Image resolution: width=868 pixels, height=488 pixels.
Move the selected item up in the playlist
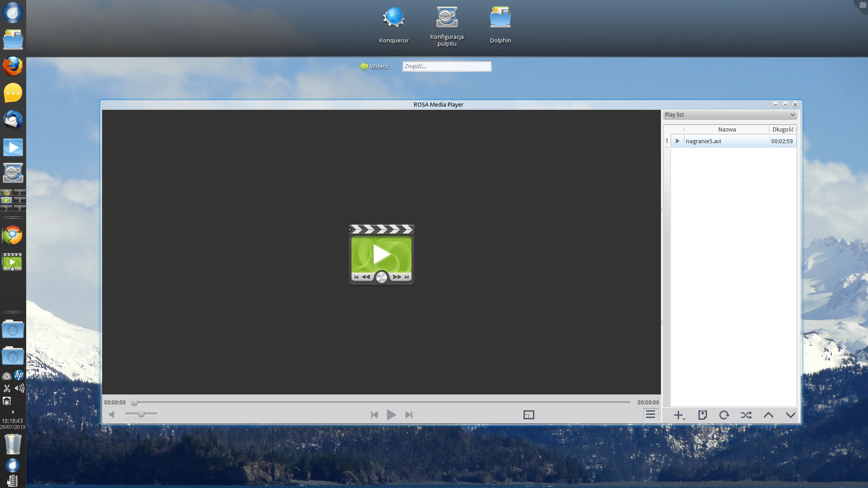[x=768, y=415]
